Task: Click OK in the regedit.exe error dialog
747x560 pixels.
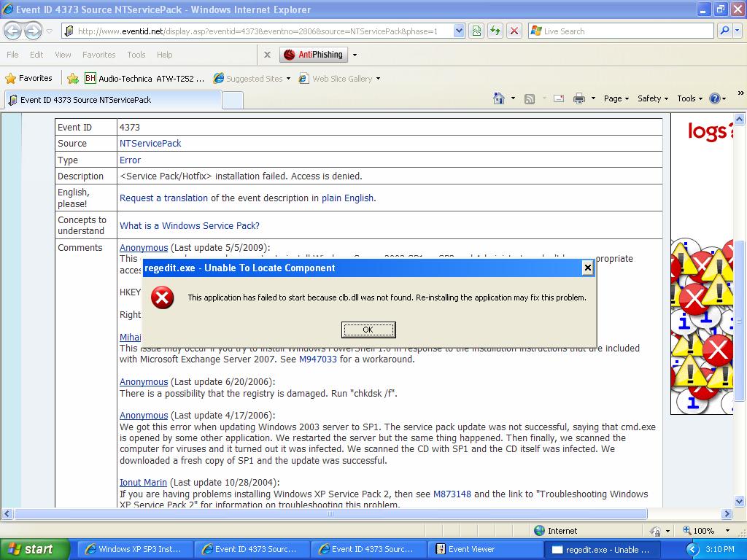Action: [368, 330]
